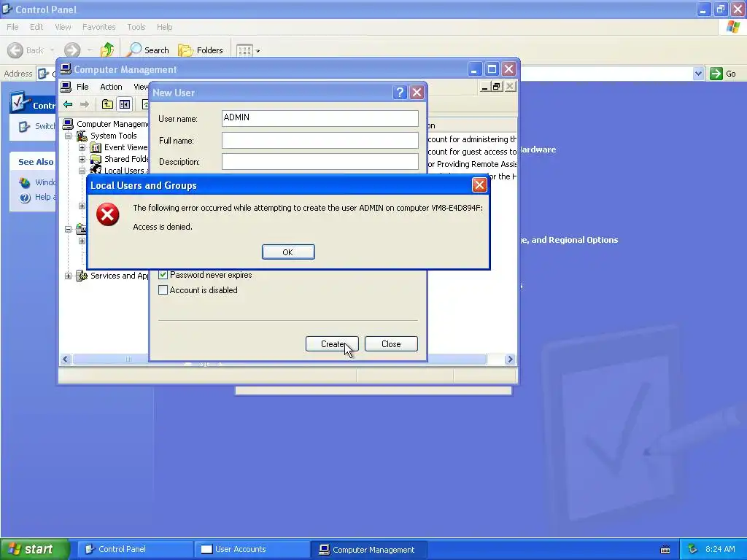Screen dimensions: 747x560
Task: Collapse the Local Users and Groups node
Action: pos(82,171)
